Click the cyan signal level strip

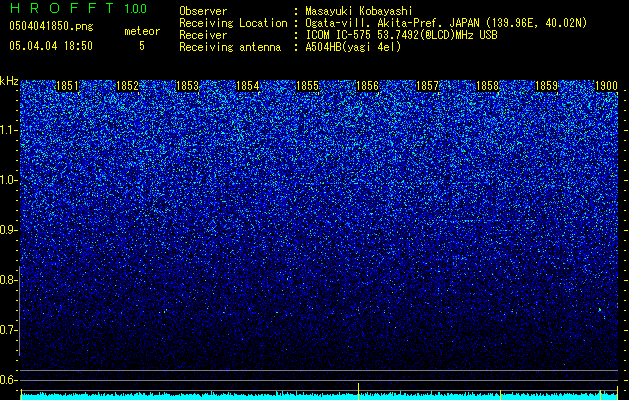(319, 396)
